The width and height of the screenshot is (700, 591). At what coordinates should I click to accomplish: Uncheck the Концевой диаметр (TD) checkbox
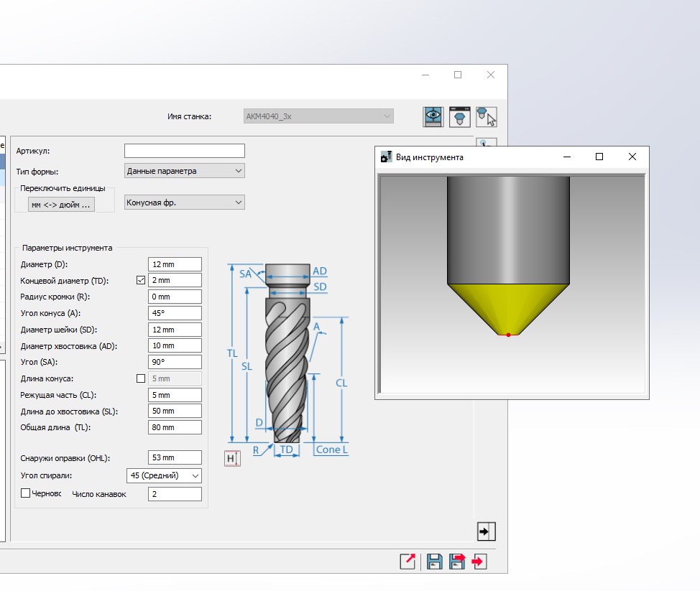click(x=141, y=280)
